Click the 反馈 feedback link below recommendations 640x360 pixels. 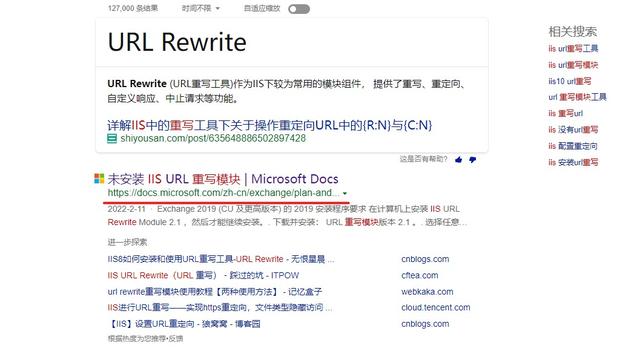pos(176,338)
